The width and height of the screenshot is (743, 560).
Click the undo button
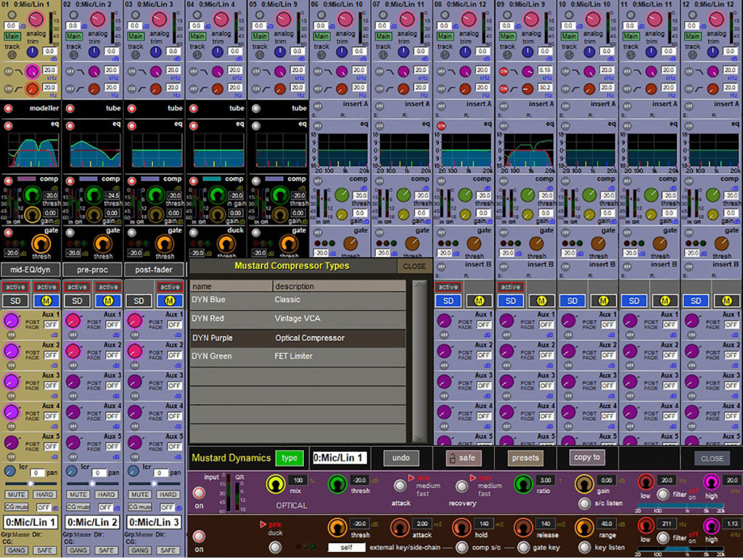pos(401,458)
